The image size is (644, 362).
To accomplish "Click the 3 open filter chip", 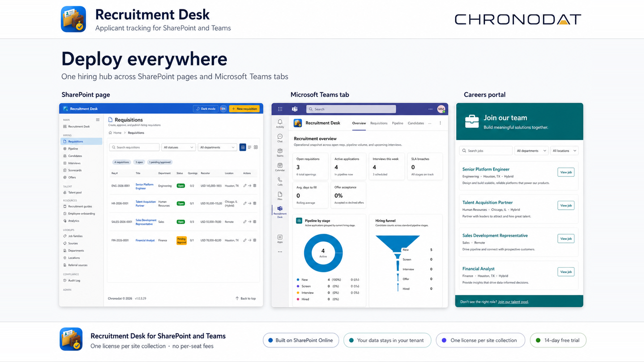I will click(x=140, y=162).
